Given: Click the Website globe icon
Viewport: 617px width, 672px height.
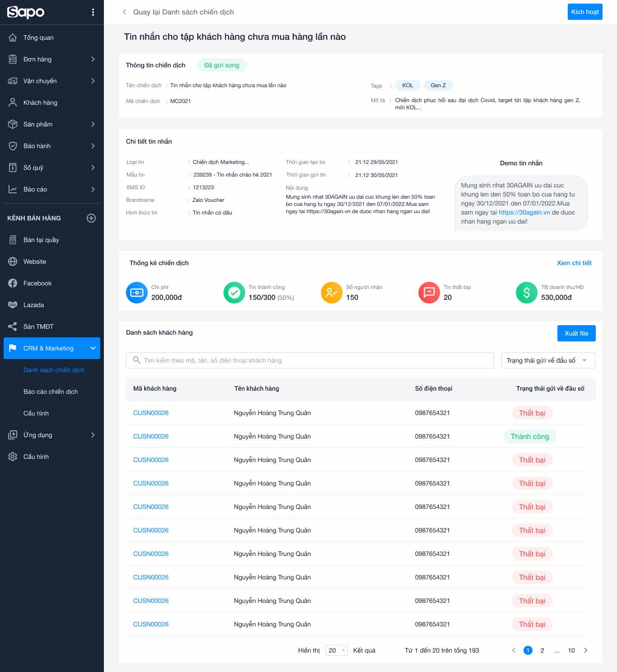Looking at the screenshot, I should (13, 261).
